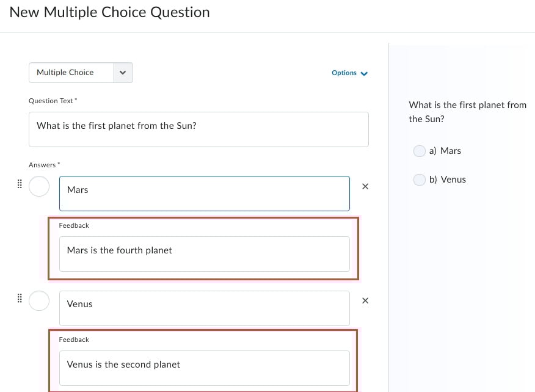Image resolution: width=535 pixels, height=392 pixels.
Task: Grab the drag handle beside Mars answer
Action: pos(20,184)
